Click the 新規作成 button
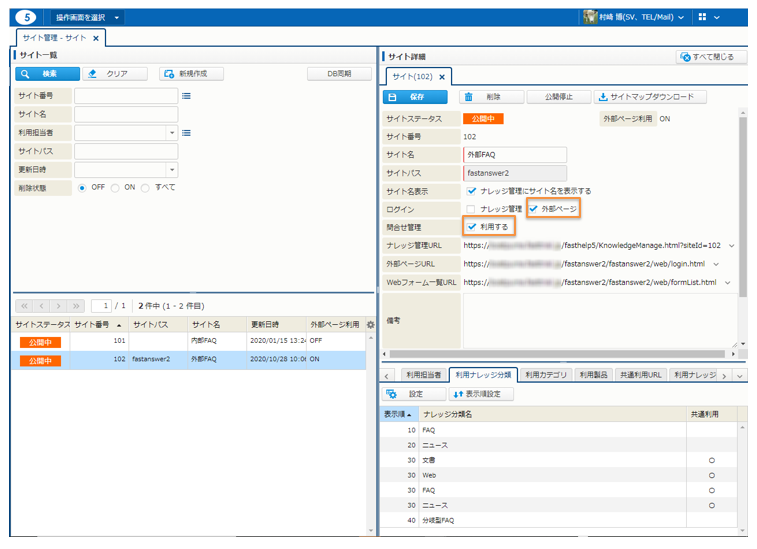The image size is (757, 549). click(x=191, y=74)
